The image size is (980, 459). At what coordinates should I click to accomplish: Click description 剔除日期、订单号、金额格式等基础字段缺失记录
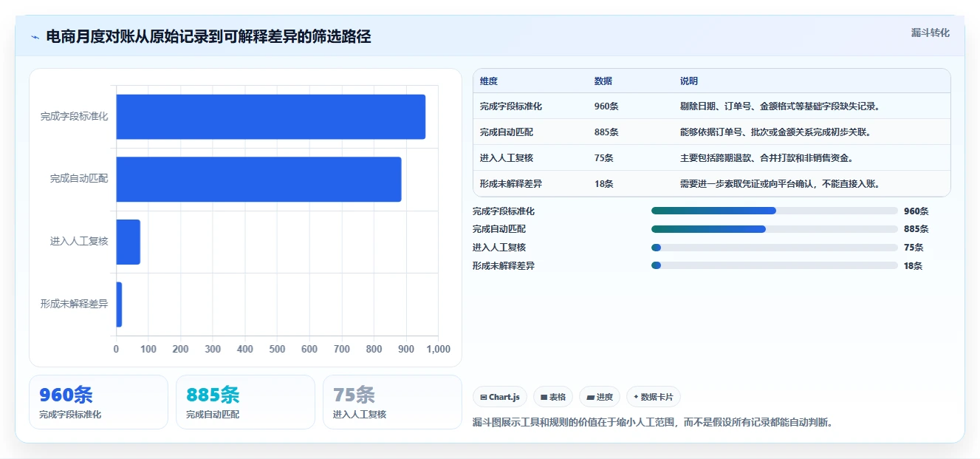[x=780, y=106]
